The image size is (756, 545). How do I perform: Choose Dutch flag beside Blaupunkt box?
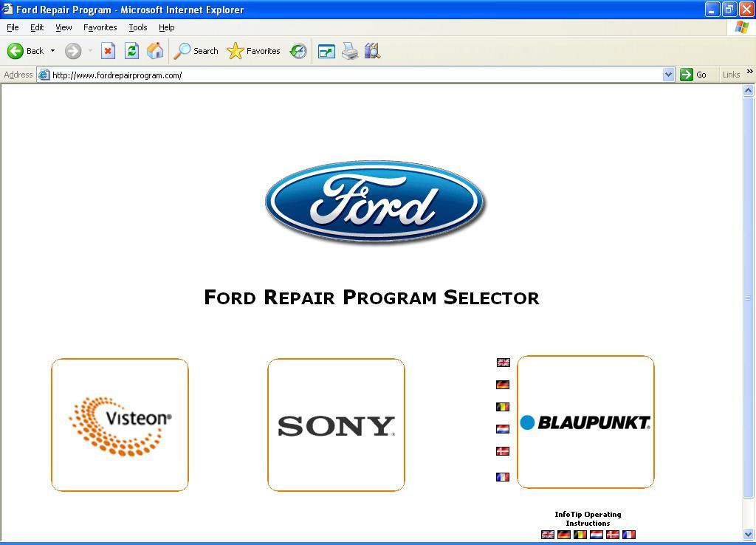click(503, 429)
